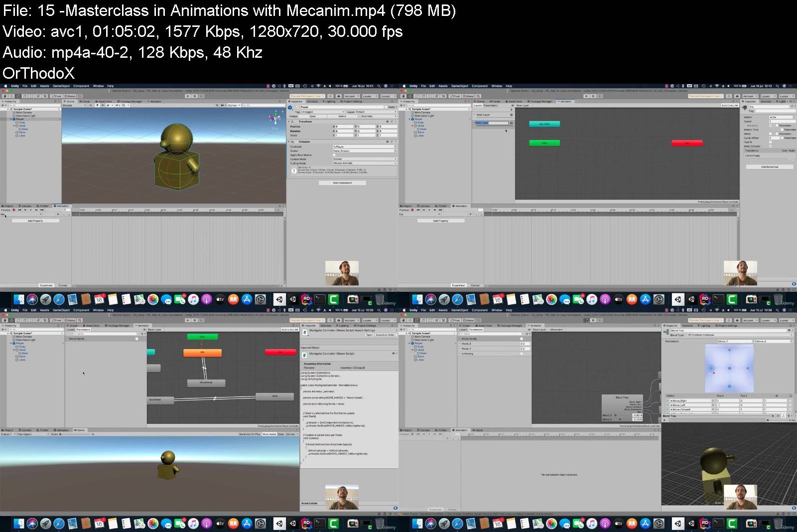Click Add Behaviour in top-right Inspector
The width and height of the screenshot is (797, 532).
pos(770,167)
